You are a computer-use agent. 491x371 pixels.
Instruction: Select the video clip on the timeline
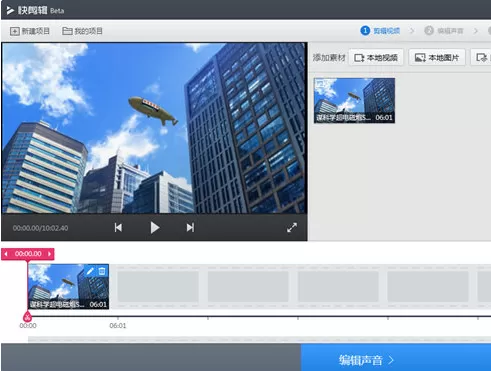coord(68,287)
